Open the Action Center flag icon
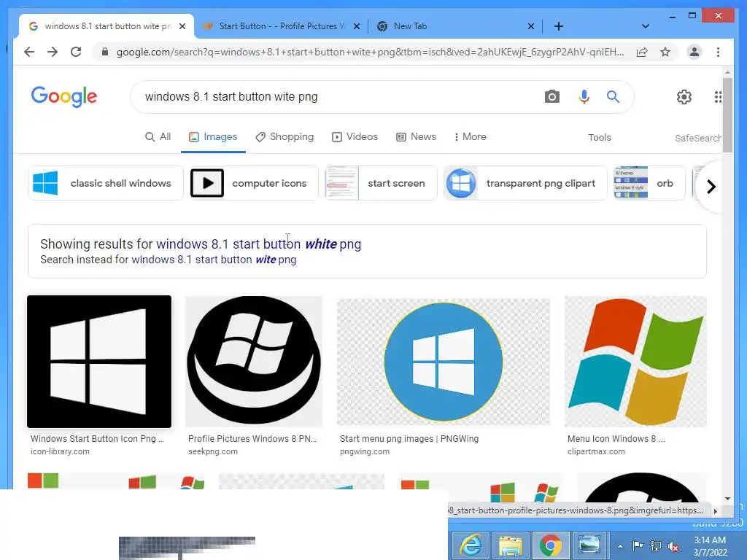Screen dimensions: 747x560 (x=638, y=545)
